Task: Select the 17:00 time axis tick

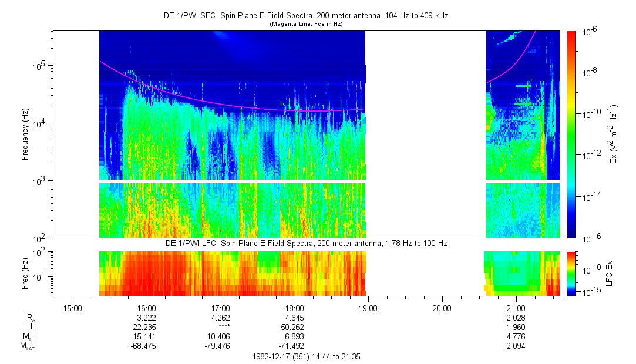Action: (220, 308)
